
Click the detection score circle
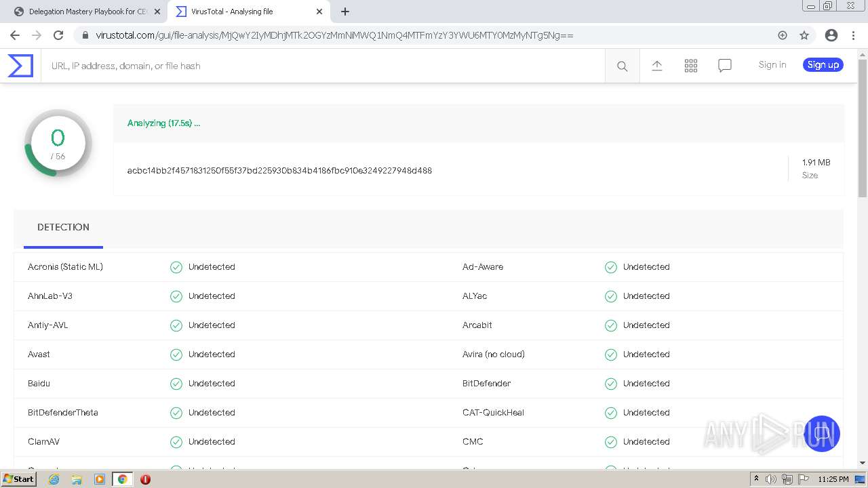click(x=58, y=143)
